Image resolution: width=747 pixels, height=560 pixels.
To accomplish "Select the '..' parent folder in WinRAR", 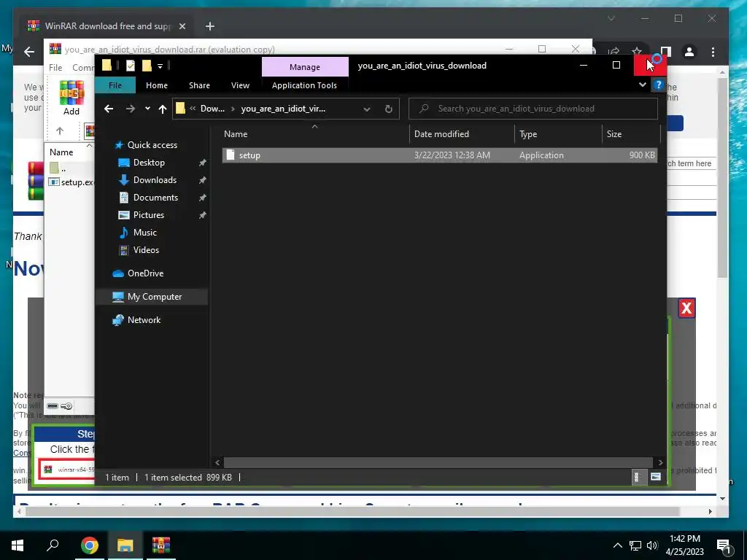I will [x=58, y=168].
